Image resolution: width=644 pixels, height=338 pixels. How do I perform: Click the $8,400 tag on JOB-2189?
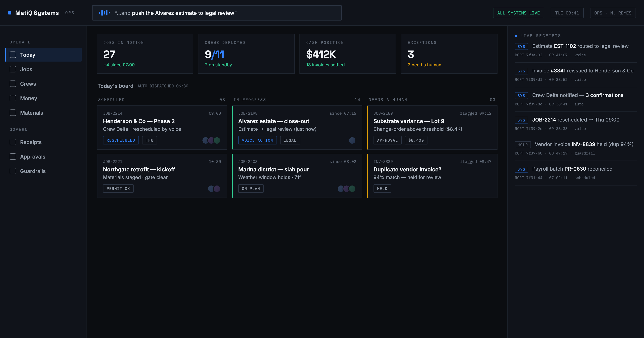(x=416, y=140)
